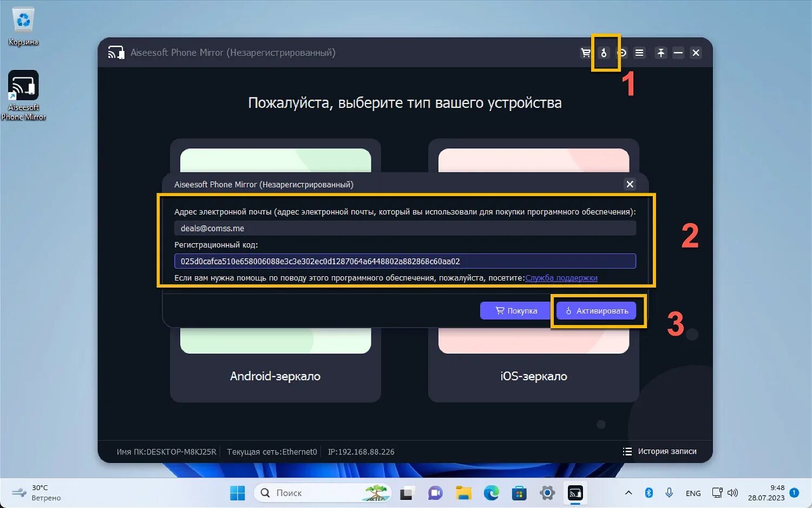
Task: Select the iOS-зеркало card
Action: 534,376
